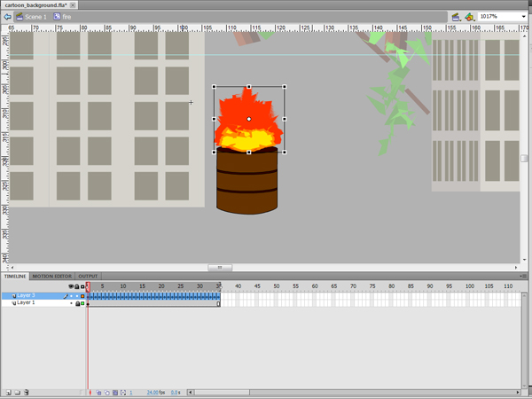Click the current frame number value
The height and width of the screenshot is (399, 532).
click(131, 393)
